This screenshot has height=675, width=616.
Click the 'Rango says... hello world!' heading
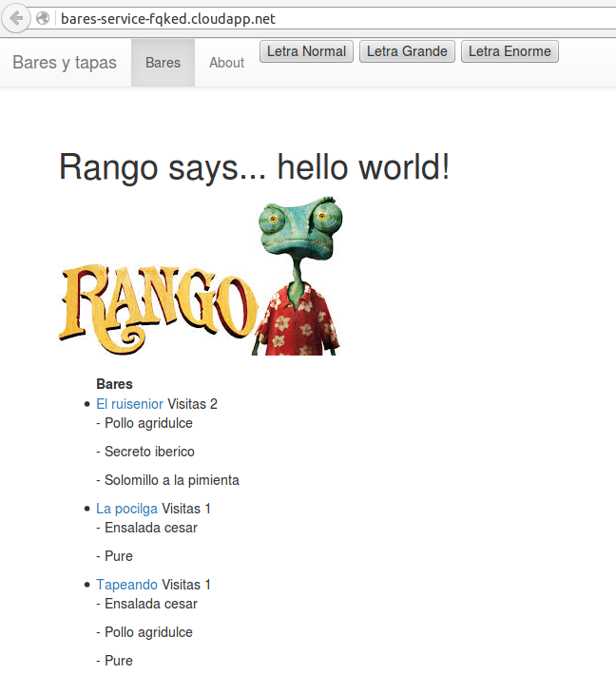point(254,167)
